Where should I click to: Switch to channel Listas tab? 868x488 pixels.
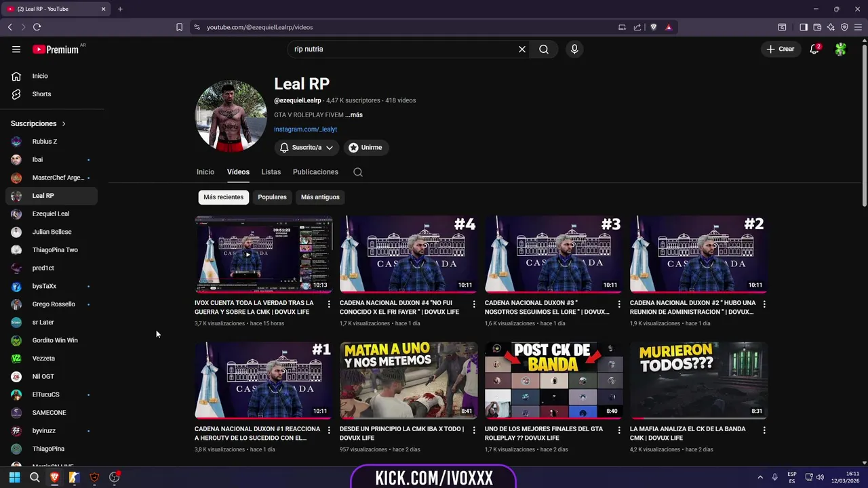271,172
